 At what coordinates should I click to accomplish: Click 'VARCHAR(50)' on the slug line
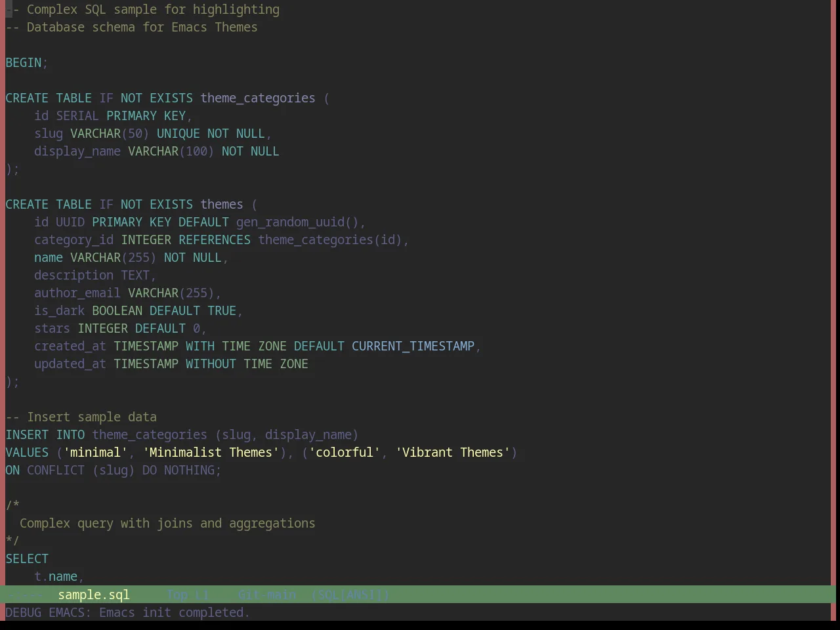(x=110, y=134)
